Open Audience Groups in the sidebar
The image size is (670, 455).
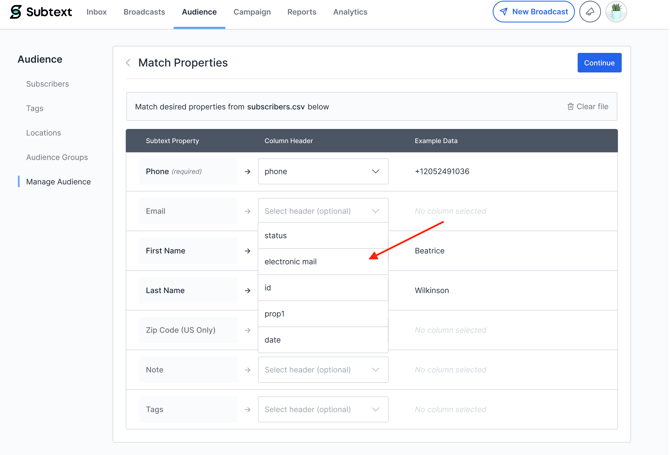(x=57, y=157)
